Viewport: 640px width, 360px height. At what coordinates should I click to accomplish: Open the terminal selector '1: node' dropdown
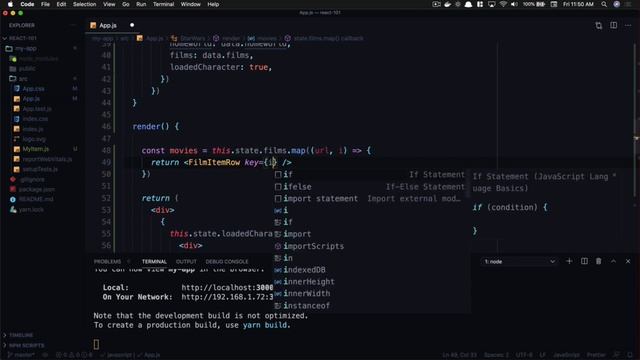519,262
